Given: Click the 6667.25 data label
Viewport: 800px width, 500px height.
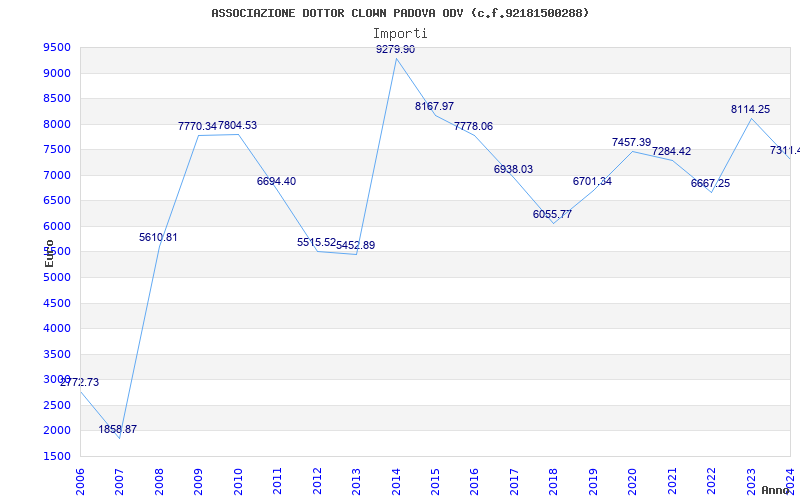Looking at the screenshot, I should 710,184.
